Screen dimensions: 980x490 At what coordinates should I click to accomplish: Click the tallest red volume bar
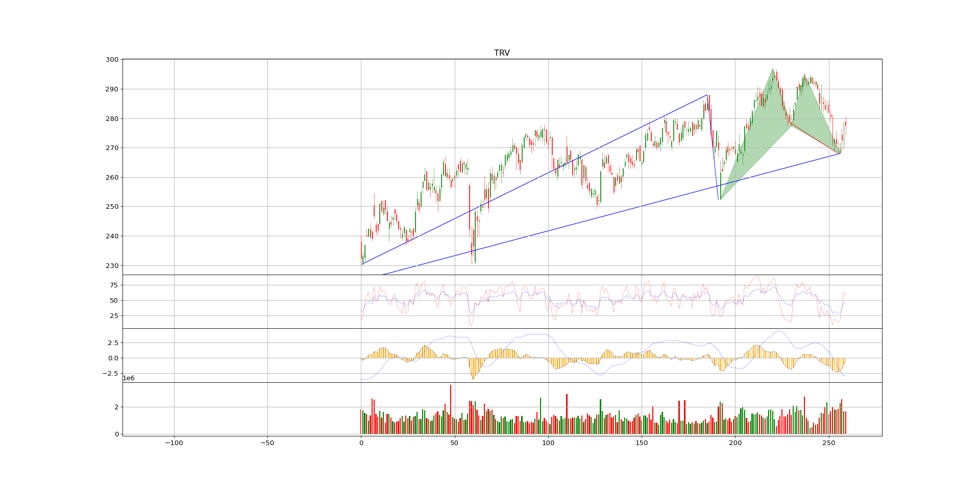coord(451,408)
